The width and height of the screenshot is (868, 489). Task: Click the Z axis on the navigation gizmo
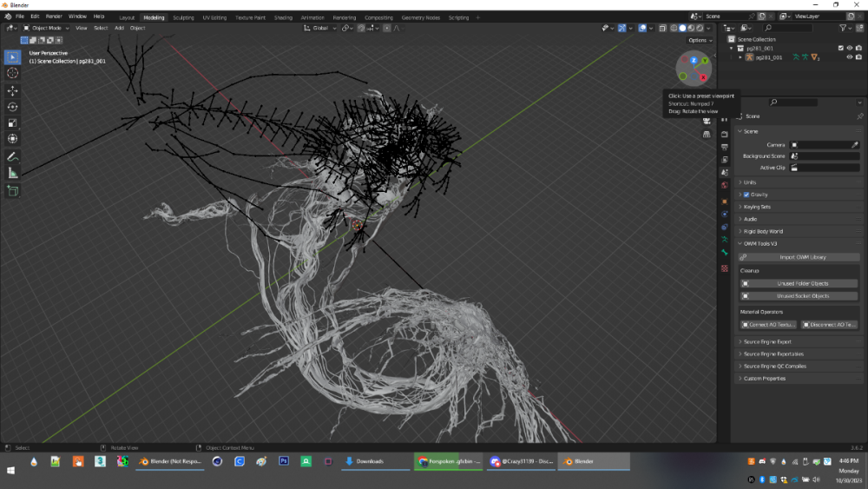coord(694,60)
